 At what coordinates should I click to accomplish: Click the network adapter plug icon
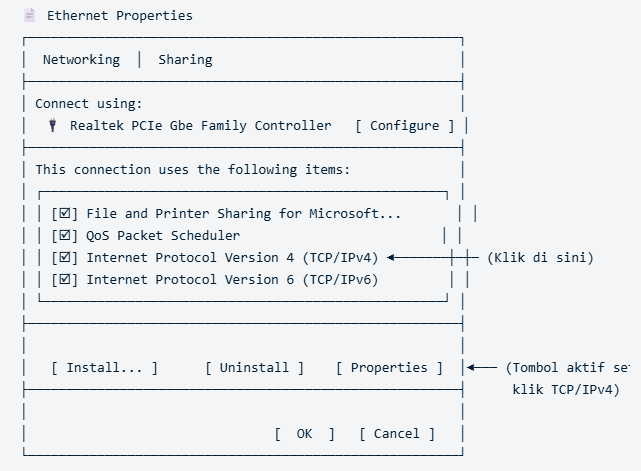(52, 125)
